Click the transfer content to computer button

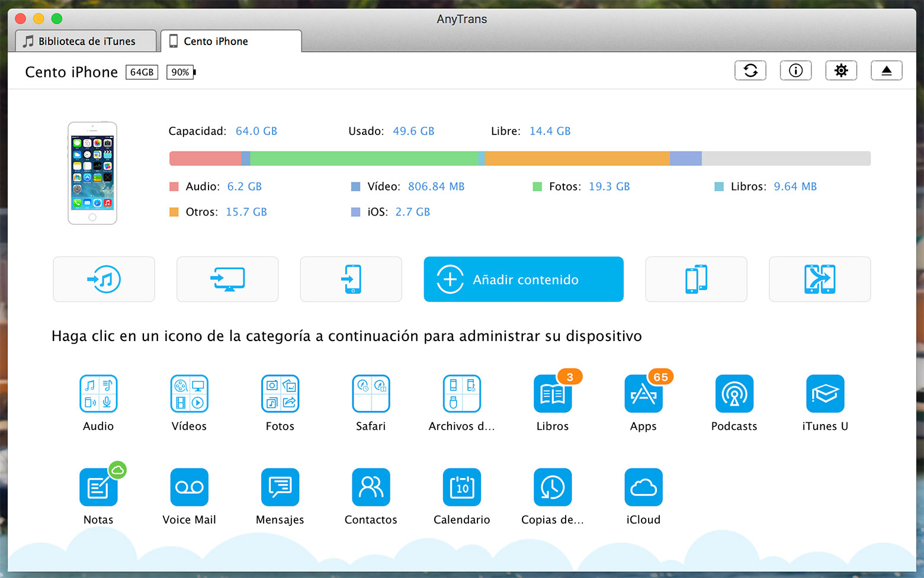pyautogui.click(x=227, y=279)
